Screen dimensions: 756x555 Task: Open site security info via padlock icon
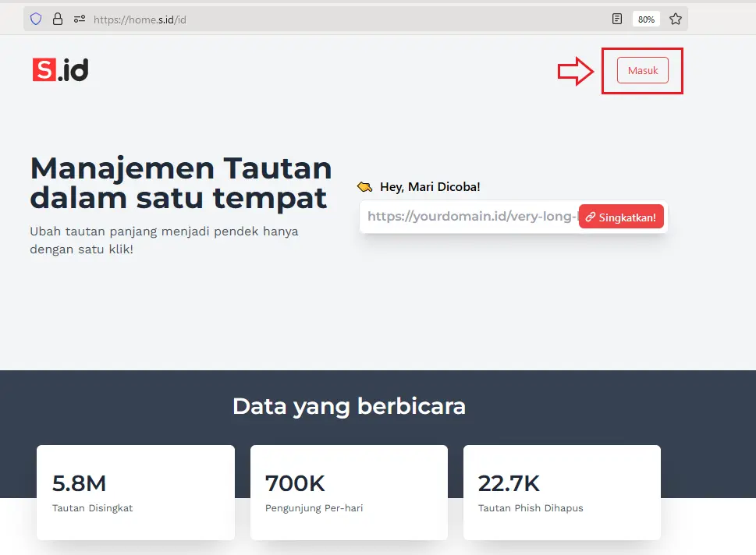[57, 19]
